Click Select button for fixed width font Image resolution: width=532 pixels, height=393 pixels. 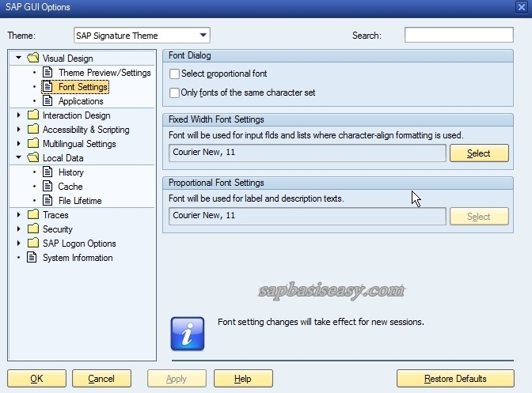[x=478, y=153]
